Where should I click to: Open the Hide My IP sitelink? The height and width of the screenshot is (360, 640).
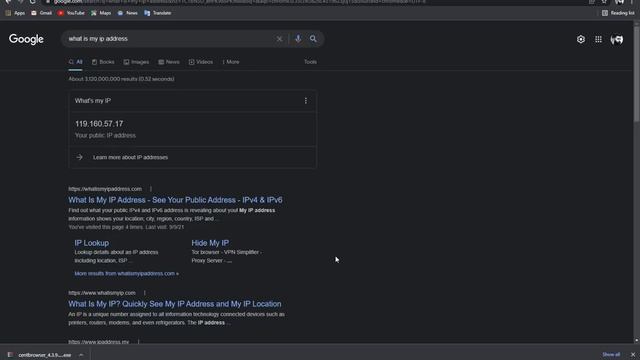(210, 243)
